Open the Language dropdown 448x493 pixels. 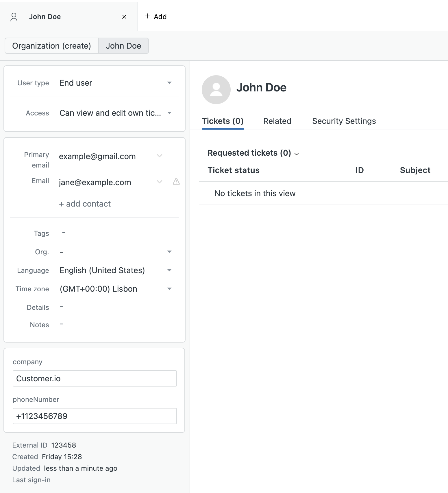116,270
